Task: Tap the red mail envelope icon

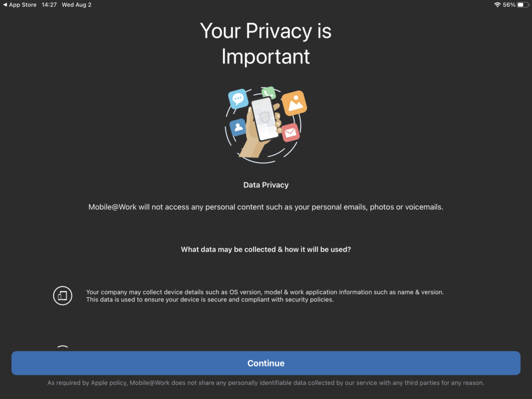Action: (290, 132)
